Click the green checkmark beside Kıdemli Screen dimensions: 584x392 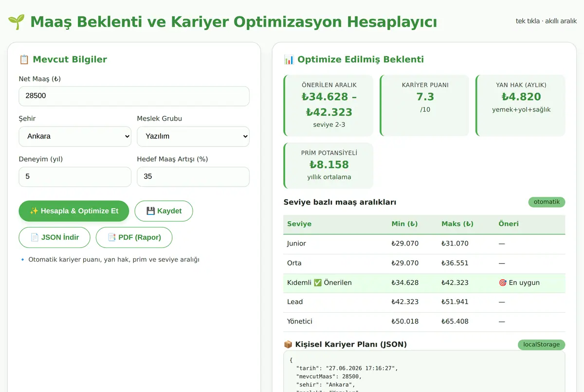(x=317, y=283)
